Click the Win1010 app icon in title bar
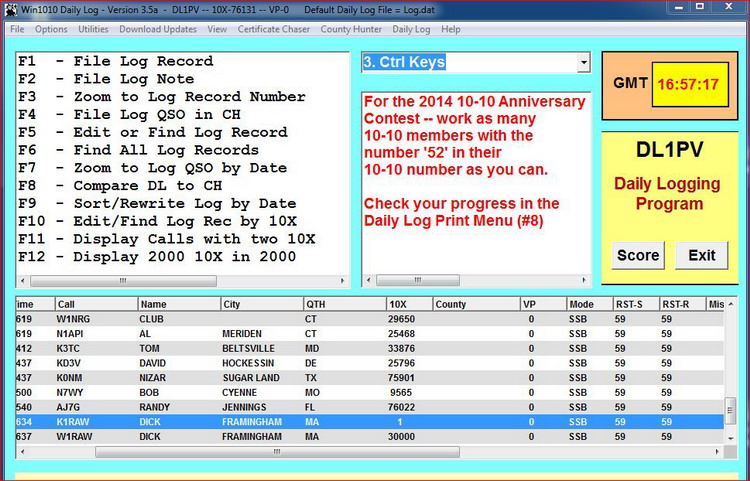The width and height of the screenshot is (750, 481). point(11,9)
